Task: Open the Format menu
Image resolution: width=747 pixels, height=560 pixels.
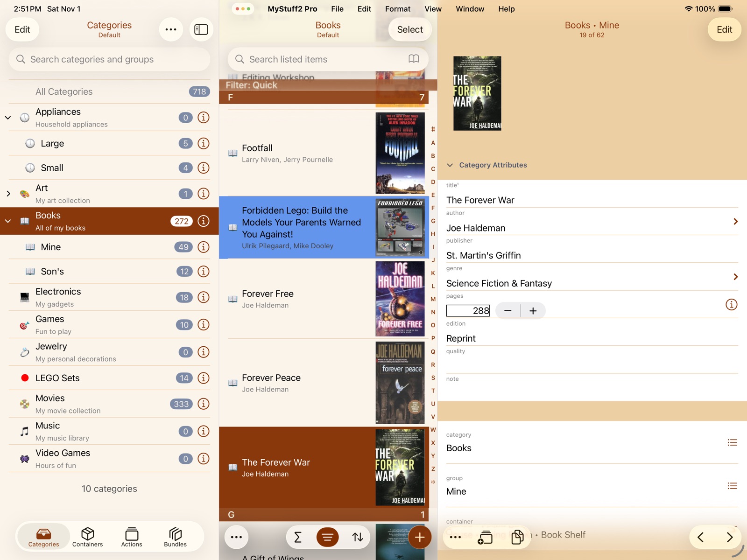Action: (x=398, y=9)
